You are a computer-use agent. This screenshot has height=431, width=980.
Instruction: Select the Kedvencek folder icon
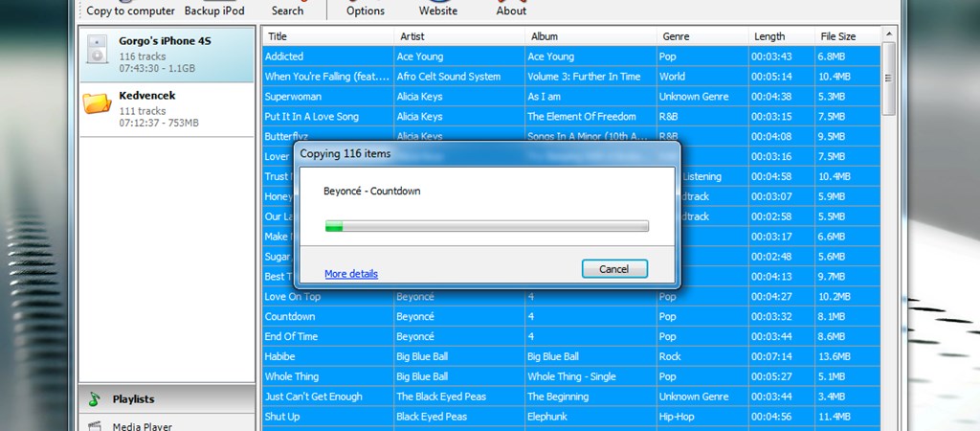97,103
